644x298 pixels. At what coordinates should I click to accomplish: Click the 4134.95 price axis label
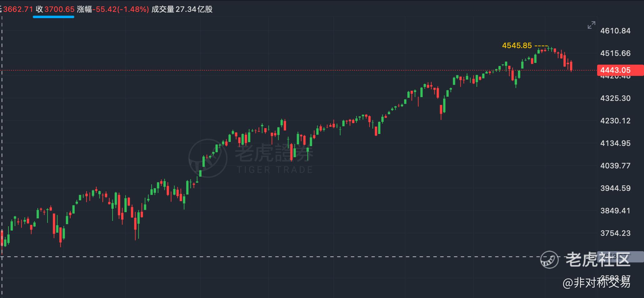tap(615, 143)
